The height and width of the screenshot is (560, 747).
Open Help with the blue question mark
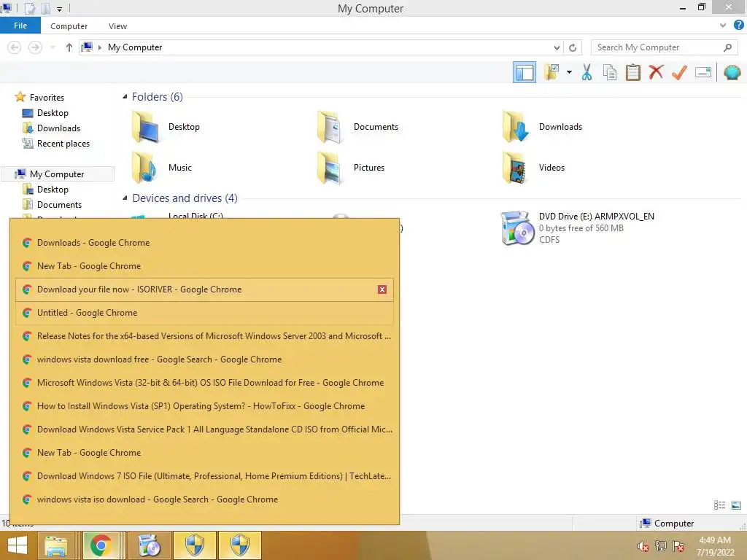click(739, 26)
